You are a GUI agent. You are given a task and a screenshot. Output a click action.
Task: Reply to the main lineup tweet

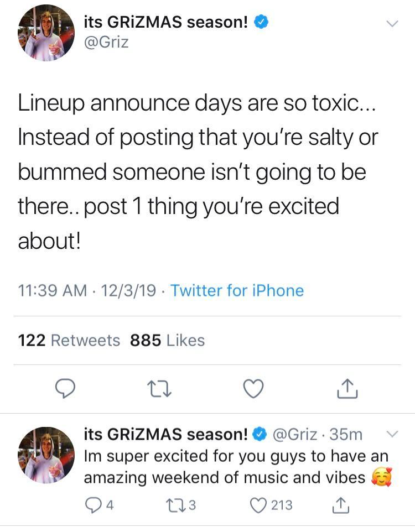pyautogui.click(x=66, y=389)
